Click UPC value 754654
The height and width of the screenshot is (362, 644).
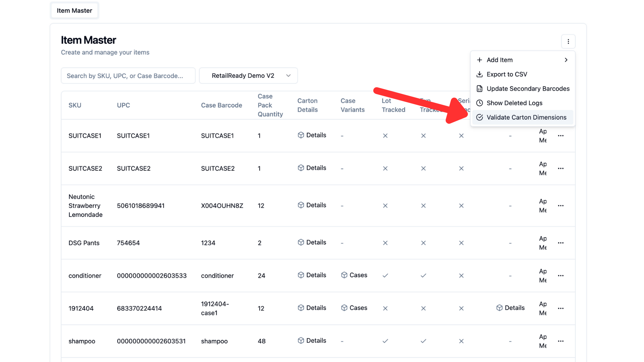[128, 243]
